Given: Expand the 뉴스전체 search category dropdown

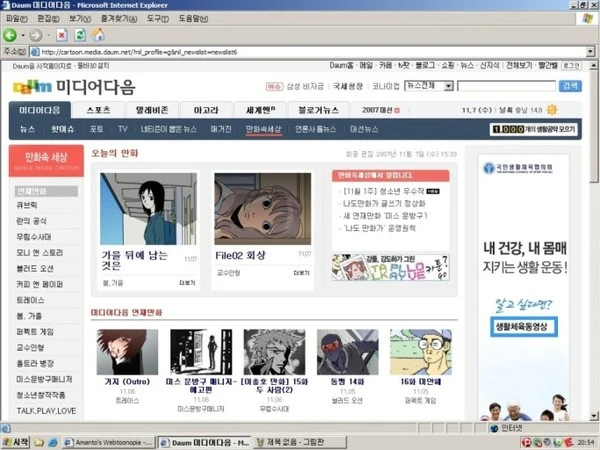Looking at the screenshot, I should tap(448, 86).
